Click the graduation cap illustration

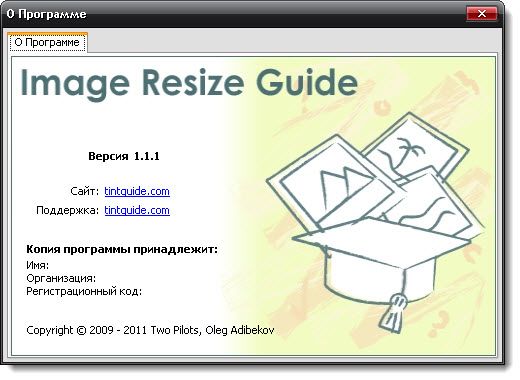point(383,263)
